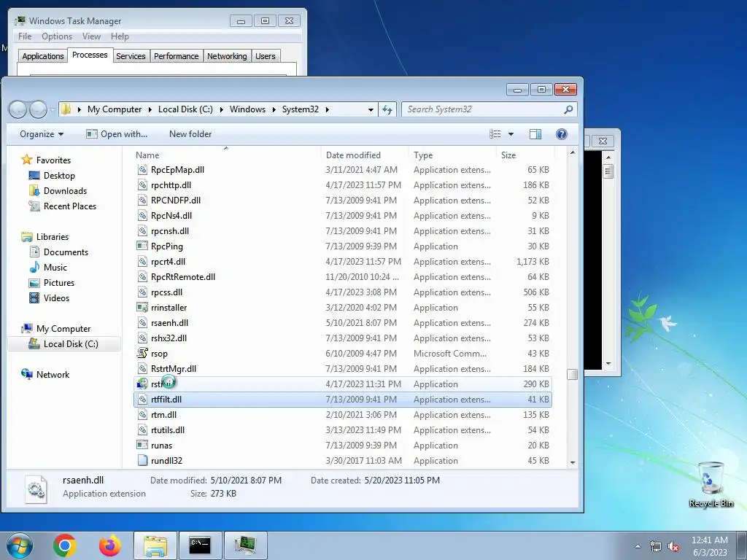Click the search magnifier icon in System32 search
The width and height of the screenshot is (747, 560).
tap(568, 109)
